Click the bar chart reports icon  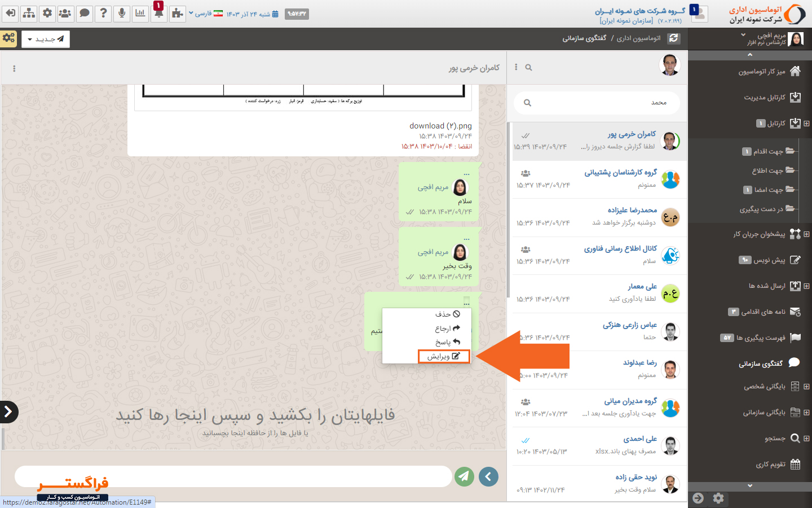tap(140, 13)
